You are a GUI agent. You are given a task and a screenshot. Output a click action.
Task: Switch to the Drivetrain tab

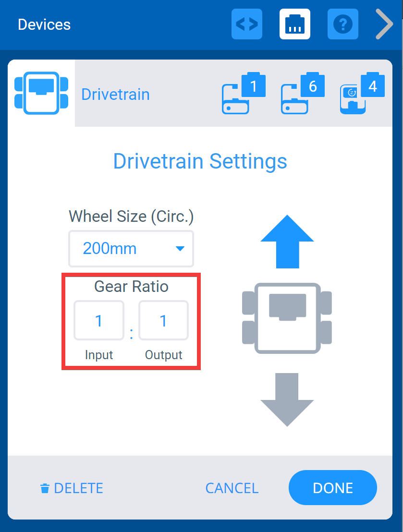point(115,95)
